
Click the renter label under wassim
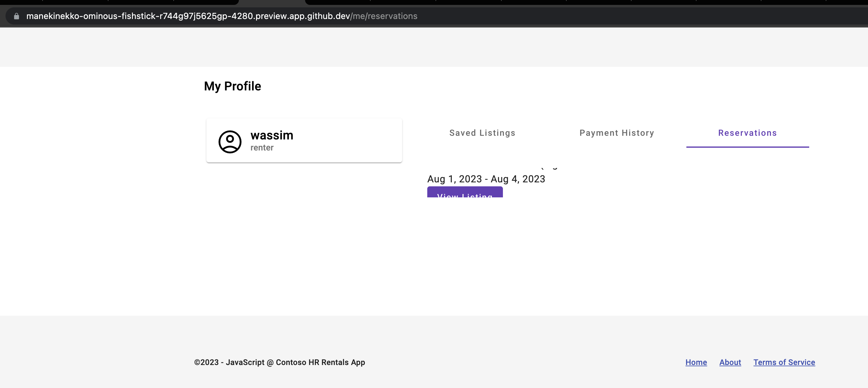click(x=262, y=148)
